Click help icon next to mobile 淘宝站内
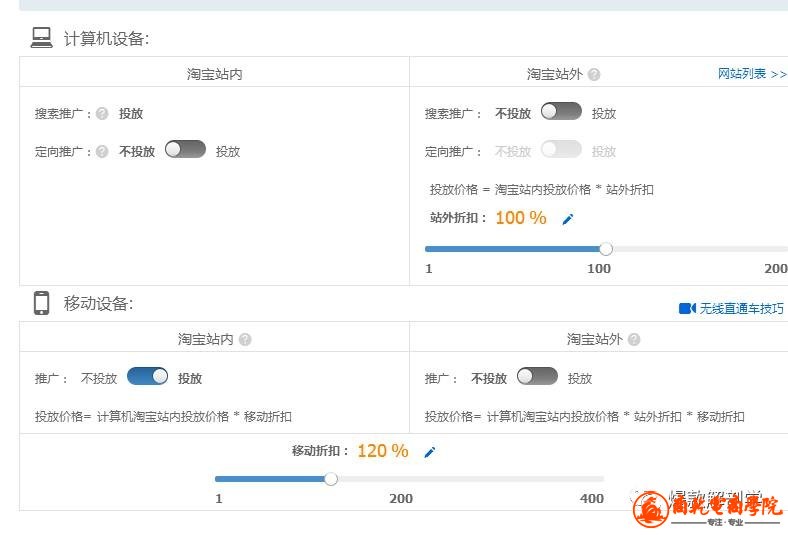Screen dimensions: 788x535 point(245,340)
